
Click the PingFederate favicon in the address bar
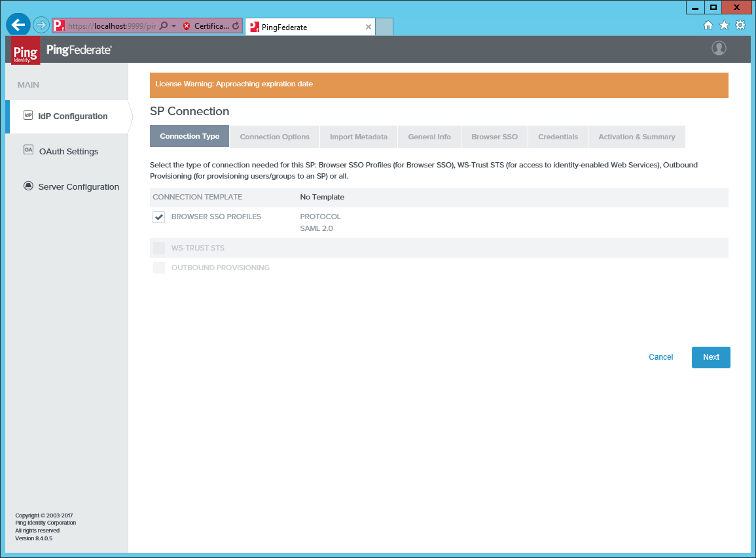point(59,26)
